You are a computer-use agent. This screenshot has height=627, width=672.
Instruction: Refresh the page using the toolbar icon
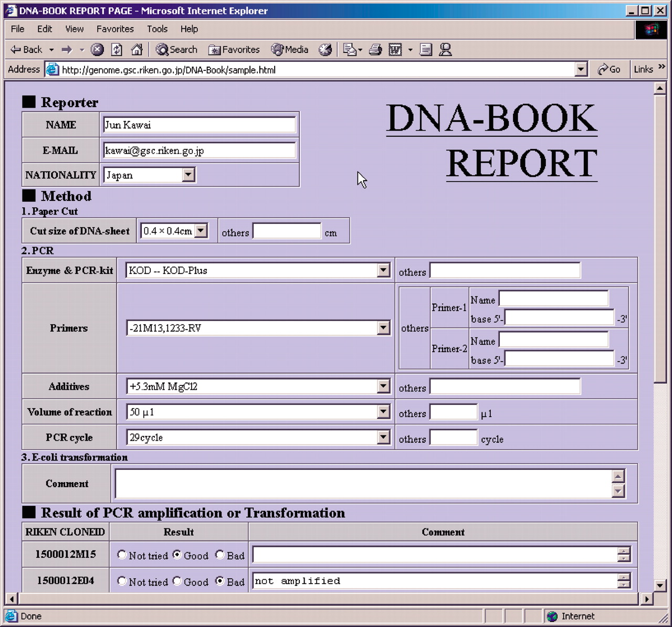117,49
